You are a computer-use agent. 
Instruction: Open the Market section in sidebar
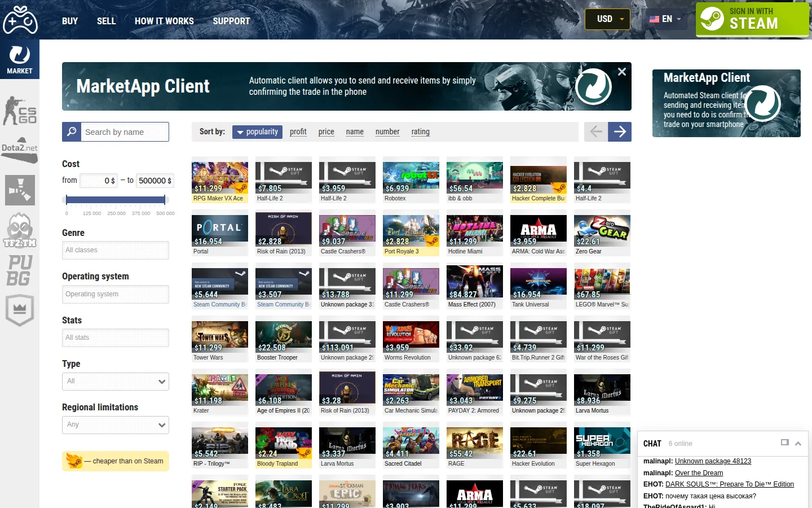pos(20,59)
